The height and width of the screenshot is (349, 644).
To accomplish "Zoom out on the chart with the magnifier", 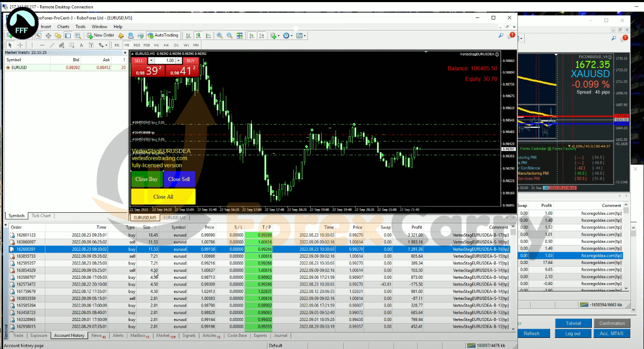I will [x=229, y=35].
